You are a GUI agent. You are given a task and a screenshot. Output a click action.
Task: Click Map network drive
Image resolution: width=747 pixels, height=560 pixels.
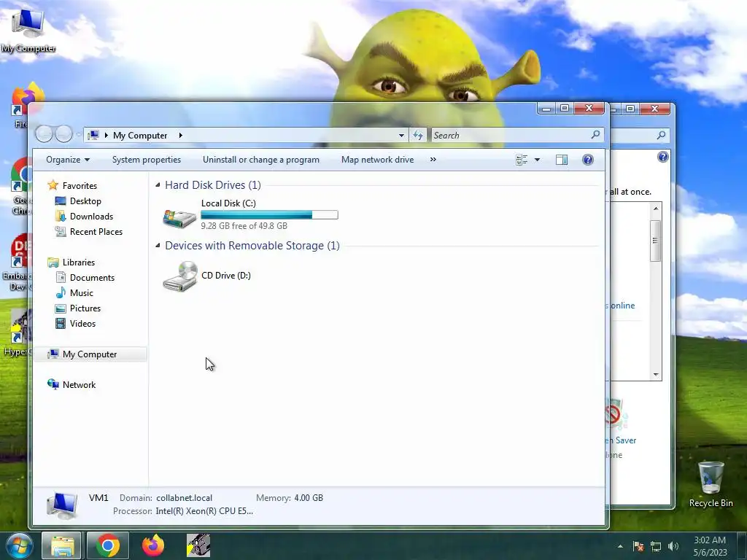[377, 160]
